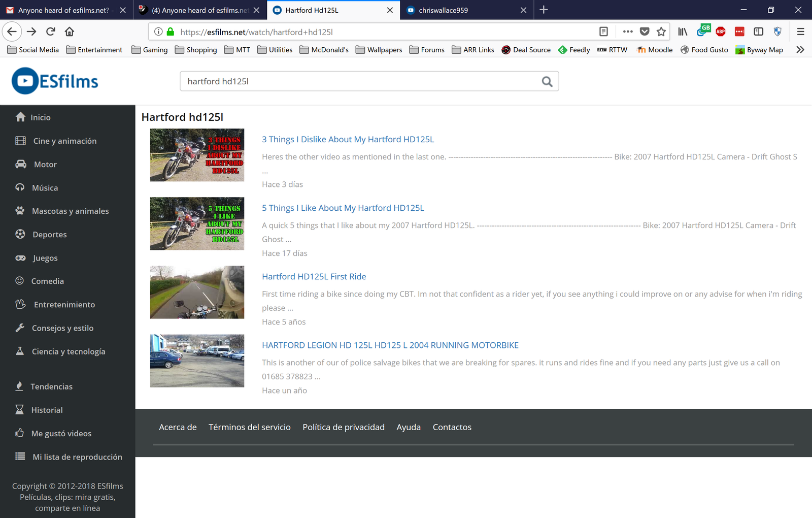812x518 pixels.
Task: Open page actions three-dot menu
Action: pos(628,31)
